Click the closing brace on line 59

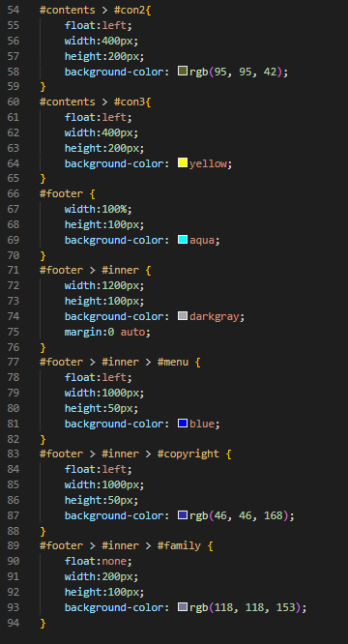point(43,87)
